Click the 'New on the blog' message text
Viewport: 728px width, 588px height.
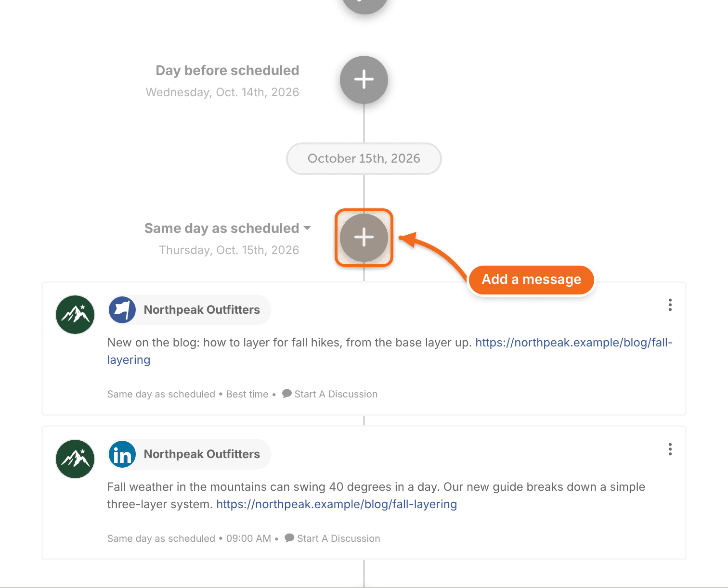[x=289, y=343]
